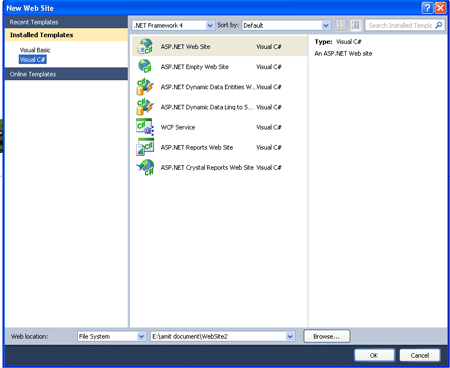Expand Recent Templates section

66,22
